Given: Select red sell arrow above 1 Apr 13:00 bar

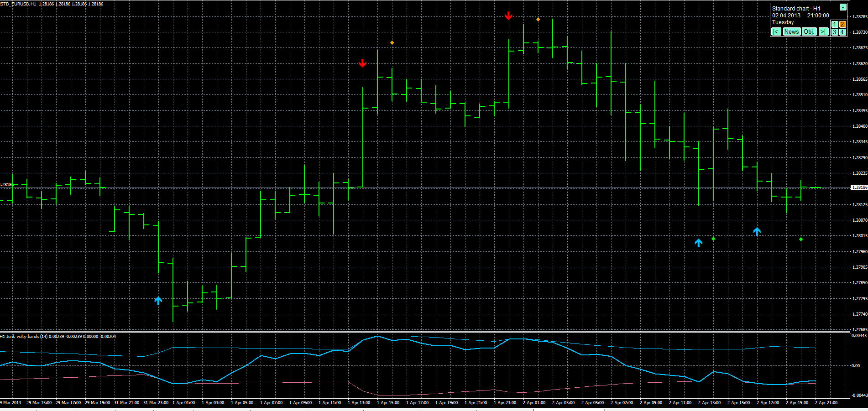Looking at the screenshot, I should [x=362, y=63].
